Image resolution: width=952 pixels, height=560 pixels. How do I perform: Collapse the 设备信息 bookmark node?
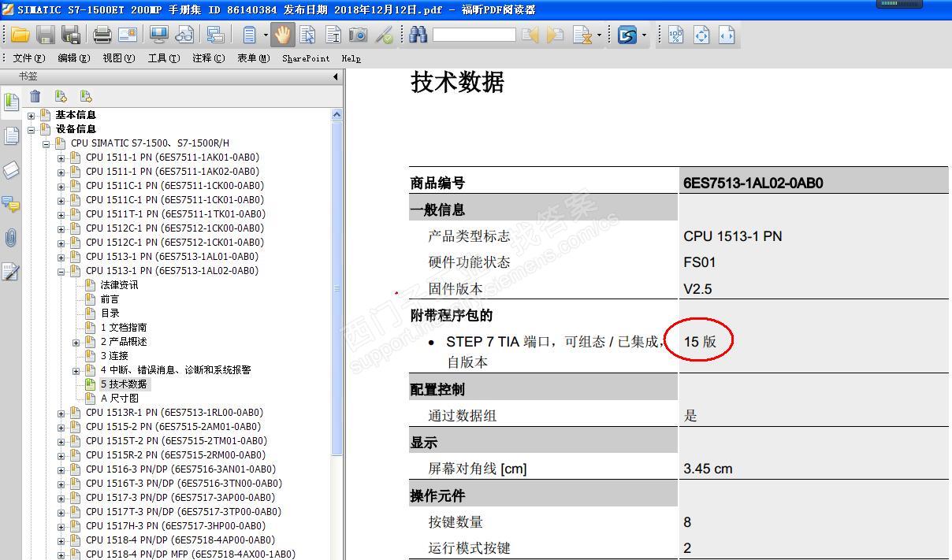32,130
